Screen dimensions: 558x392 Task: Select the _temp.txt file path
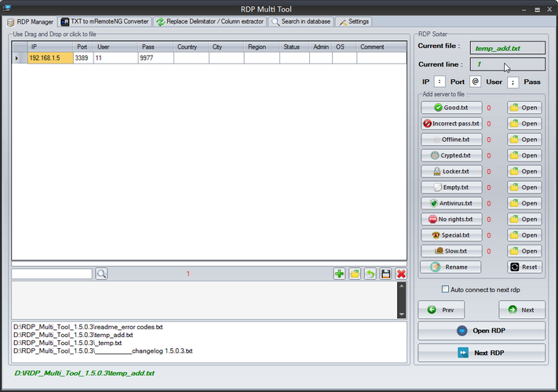coord(67,343)
